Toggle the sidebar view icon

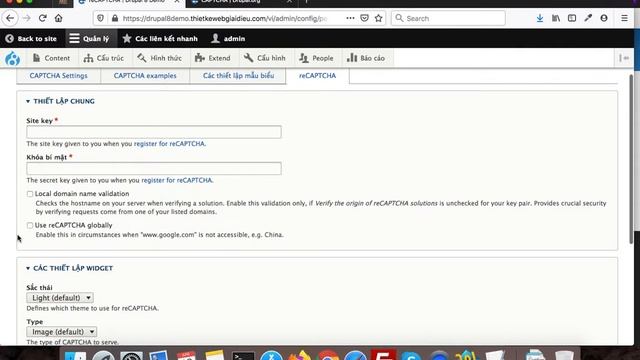572,18
